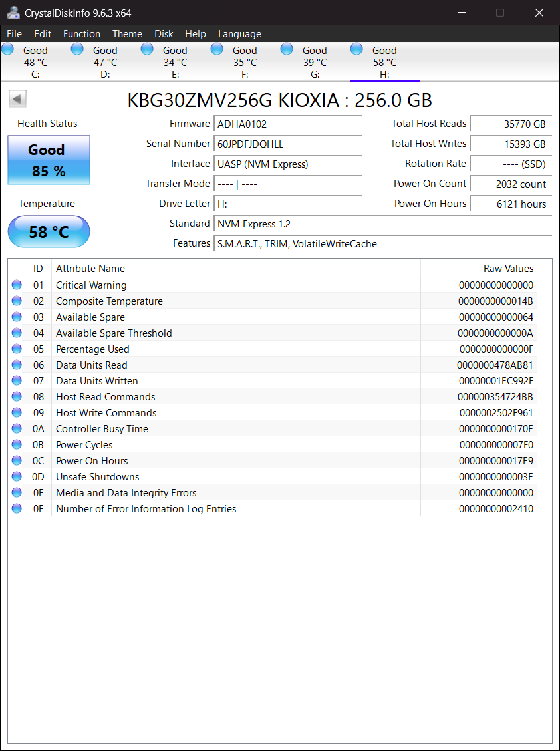Click the CrystalDiskInfo title bar icon
Screen dimensions: 560x751
(x=13, y=12)
